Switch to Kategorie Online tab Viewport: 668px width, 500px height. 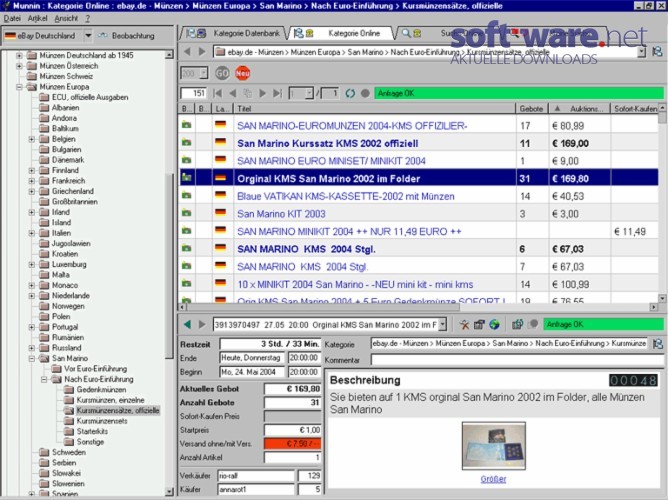(343, 33)
